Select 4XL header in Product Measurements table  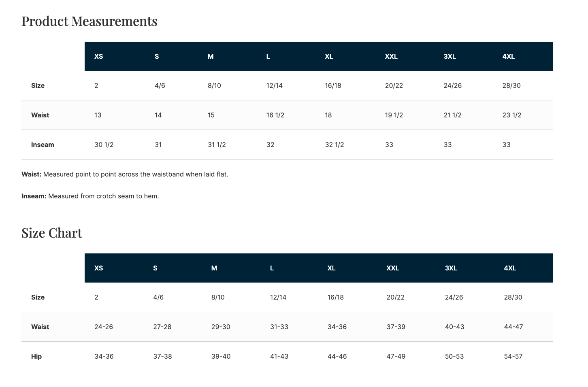click(508, 56)
